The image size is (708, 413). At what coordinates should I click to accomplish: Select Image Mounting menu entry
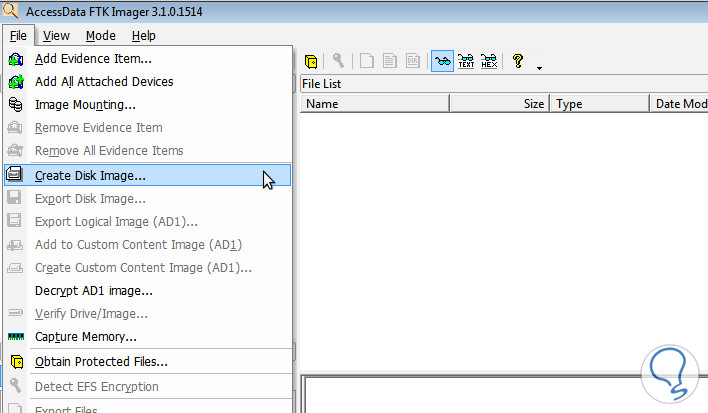point(148,105)
